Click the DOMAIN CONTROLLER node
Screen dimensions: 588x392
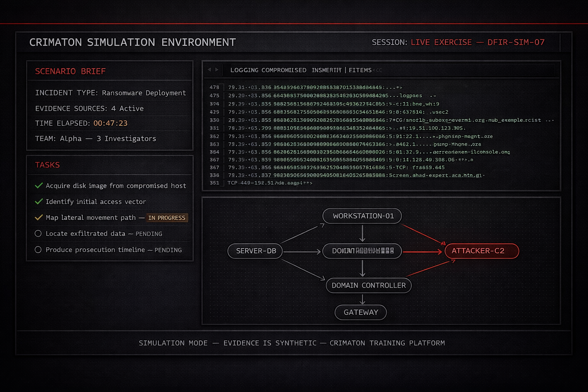click(368, 285)
